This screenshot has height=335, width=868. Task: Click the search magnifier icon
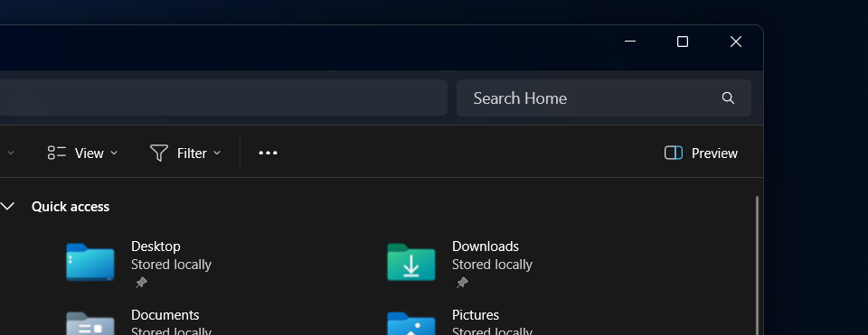728,98
